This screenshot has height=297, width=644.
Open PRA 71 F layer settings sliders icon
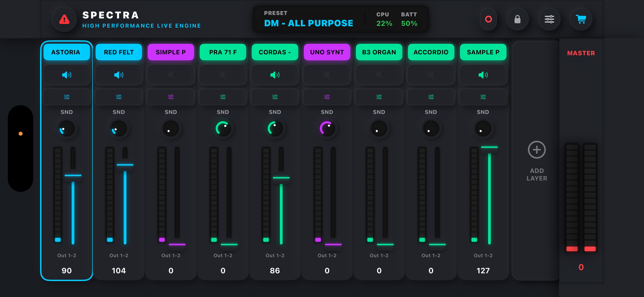click(x=223, y=97)
